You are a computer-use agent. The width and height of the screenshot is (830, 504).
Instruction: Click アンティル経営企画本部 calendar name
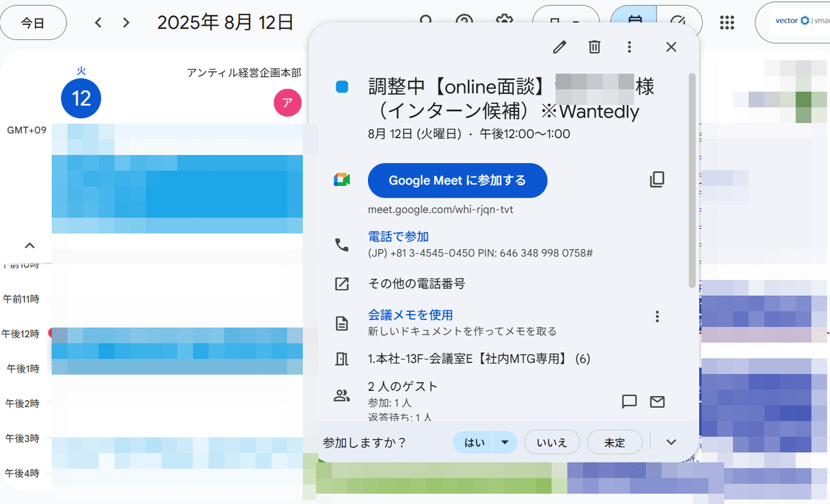tap(243, 73)
